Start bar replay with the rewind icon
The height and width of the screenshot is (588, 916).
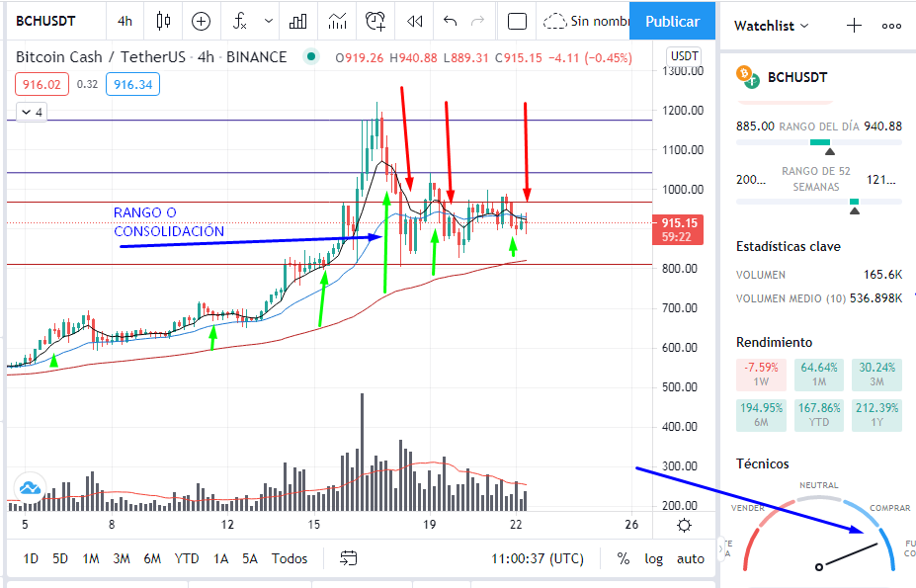[415, 22]
